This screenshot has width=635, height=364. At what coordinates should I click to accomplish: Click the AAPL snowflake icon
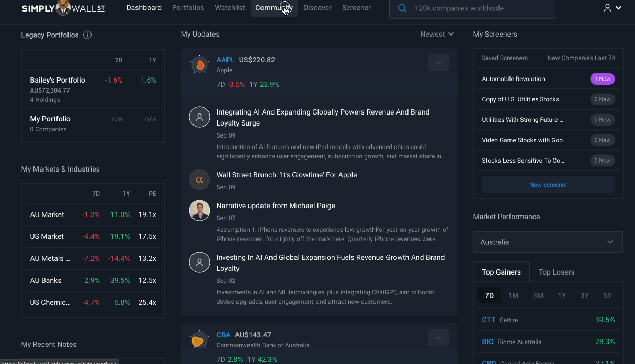(199, 65)
